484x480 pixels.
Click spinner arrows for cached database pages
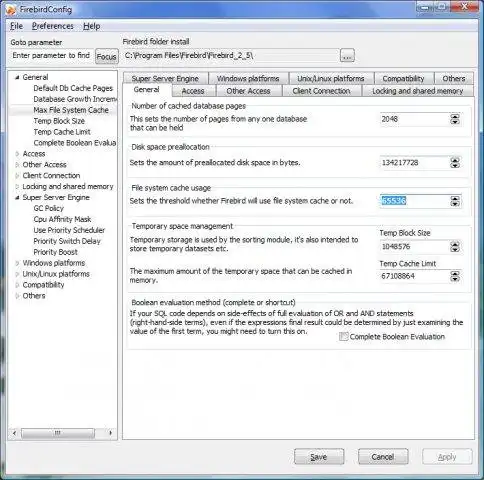(455, 119)
